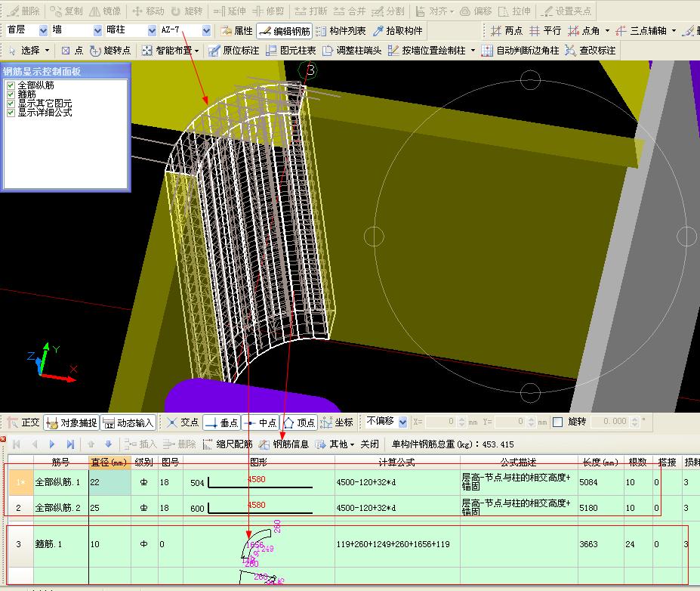This screenshot has width=700, height=591.
Task: Click 钢筋信息 button
Action: tap(283, 444)
